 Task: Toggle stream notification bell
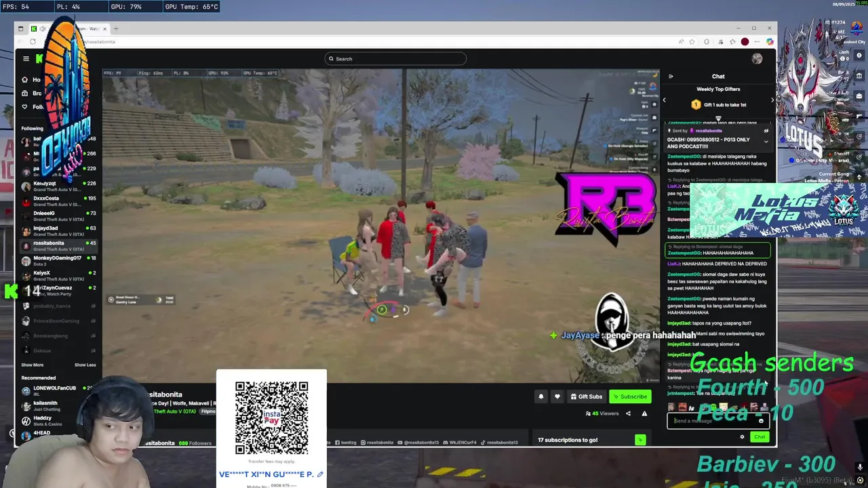[x=541, y=396]
